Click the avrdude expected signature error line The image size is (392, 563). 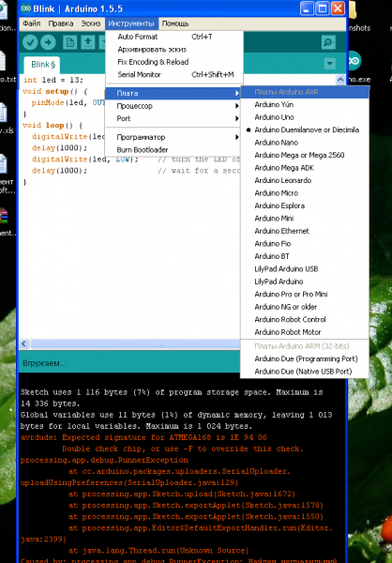tap(143, 437)
